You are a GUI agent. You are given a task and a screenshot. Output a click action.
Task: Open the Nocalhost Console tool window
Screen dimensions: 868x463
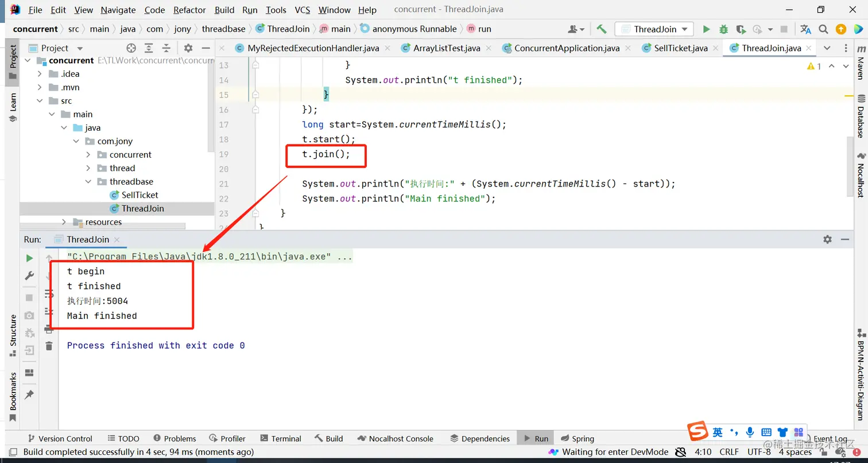395,438
